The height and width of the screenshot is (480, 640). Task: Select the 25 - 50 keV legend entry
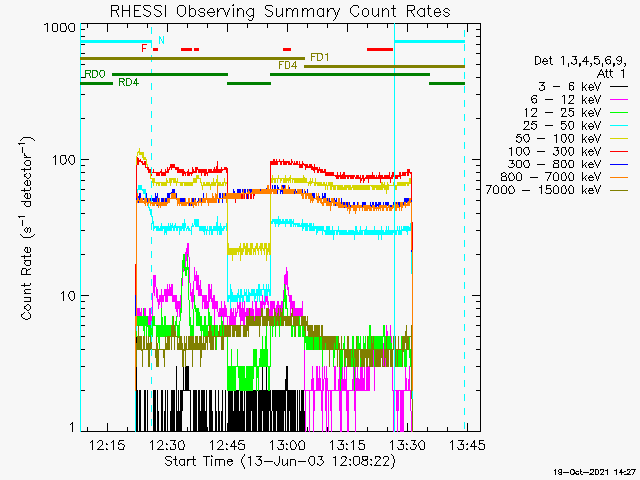point(576,125)
